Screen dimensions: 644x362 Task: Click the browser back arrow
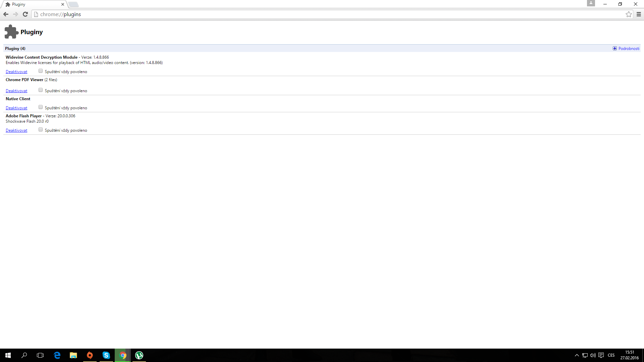pyautogui.click(x=6, y=14)
